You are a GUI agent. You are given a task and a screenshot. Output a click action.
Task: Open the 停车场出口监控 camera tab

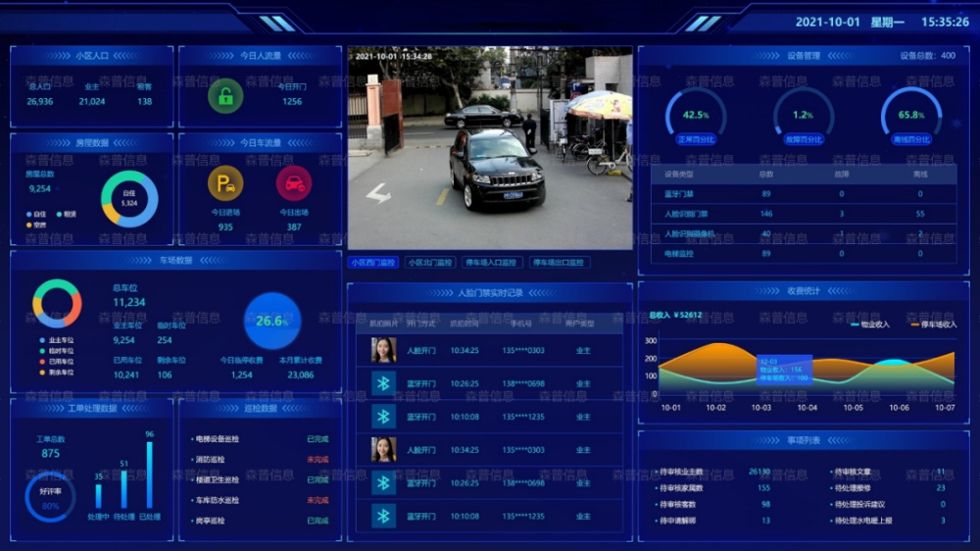(x=559, y=263)
